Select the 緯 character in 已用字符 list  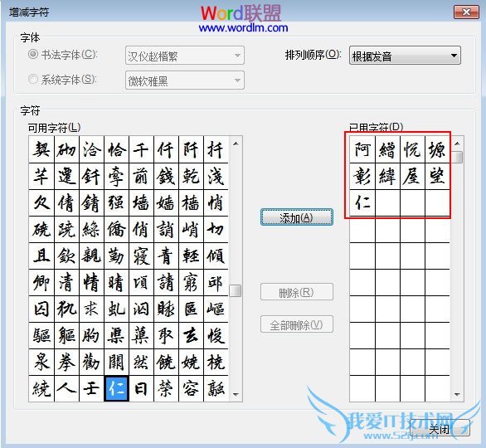tap(387, 176)
